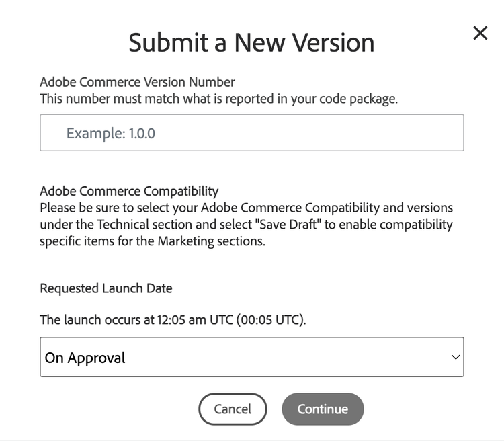Focus the "Example: 1.0.0" text box
This screenshot has width=504, height=441.
(251, 132)
